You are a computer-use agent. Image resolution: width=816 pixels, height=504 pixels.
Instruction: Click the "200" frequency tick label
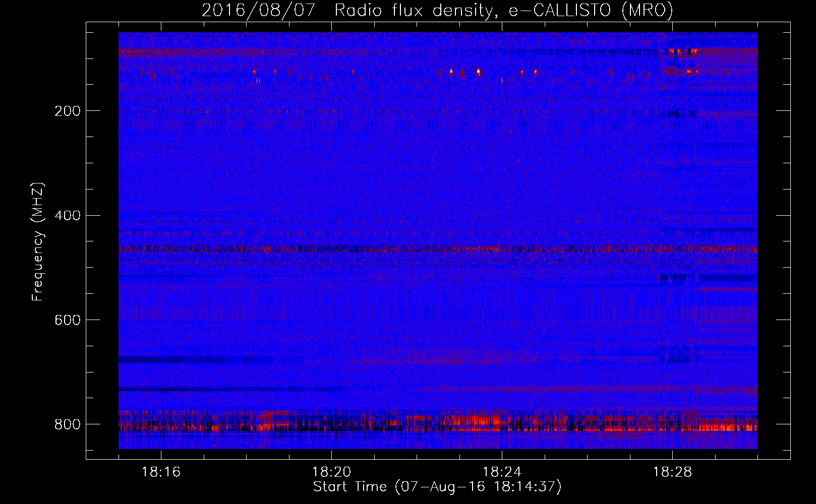point(68,111)
